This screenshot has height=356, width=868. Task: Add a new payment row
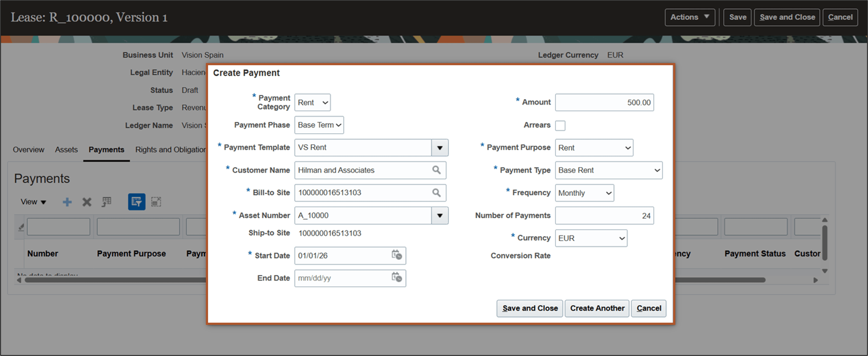coord(67,202)
